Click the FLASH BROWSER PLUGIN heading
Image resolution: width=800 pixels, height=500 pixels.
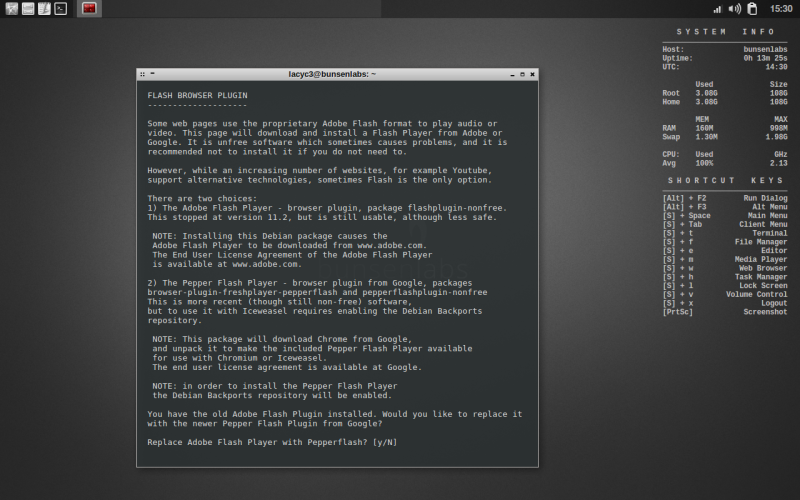pyautogui.click(x=197, y=95)
